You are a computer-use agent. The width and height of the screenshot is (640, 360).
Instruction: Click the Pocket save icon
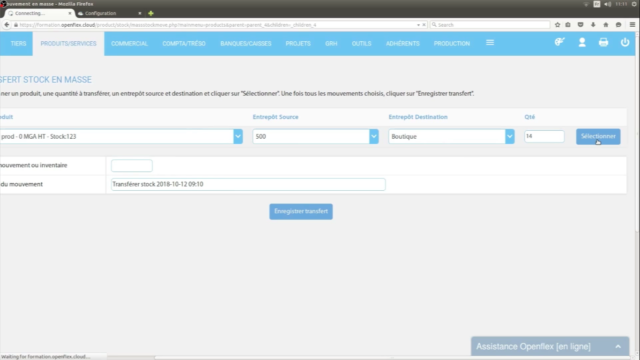tap(580, 25)
